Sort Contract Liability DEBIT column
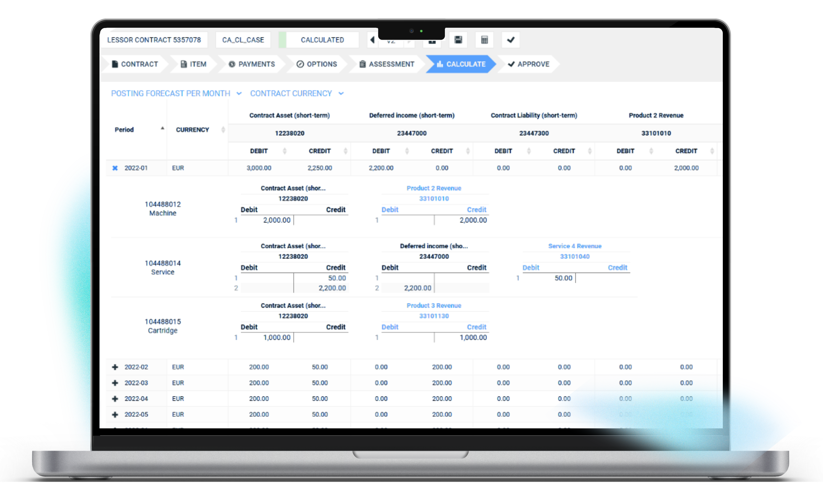823x504 pixels. (529, 151)
